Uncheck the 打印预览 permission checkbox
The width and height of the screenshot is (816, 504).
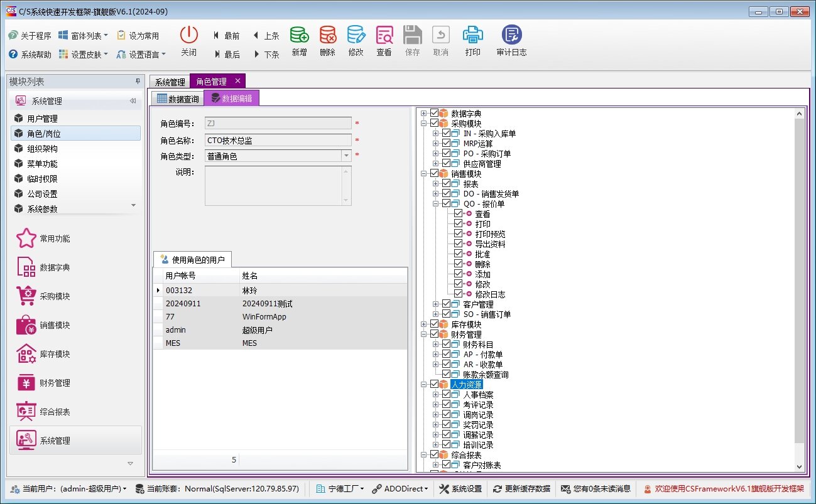458,233
